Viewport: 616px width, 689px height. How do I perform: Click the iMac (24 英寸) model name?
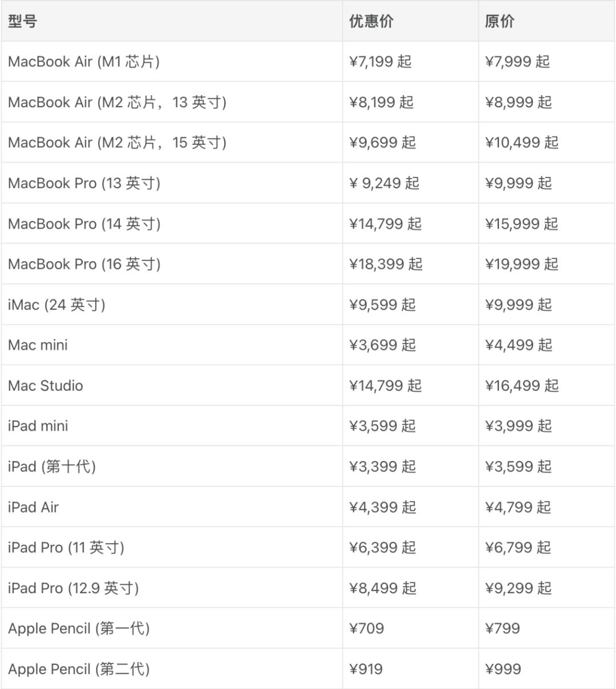[56, 305]
